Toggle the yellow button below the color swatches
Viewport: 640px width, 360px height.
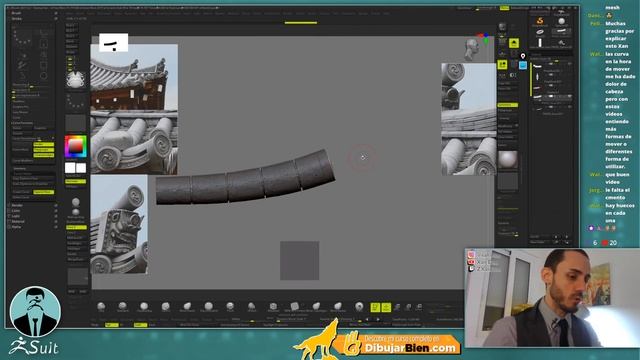[x=76, y=181]
